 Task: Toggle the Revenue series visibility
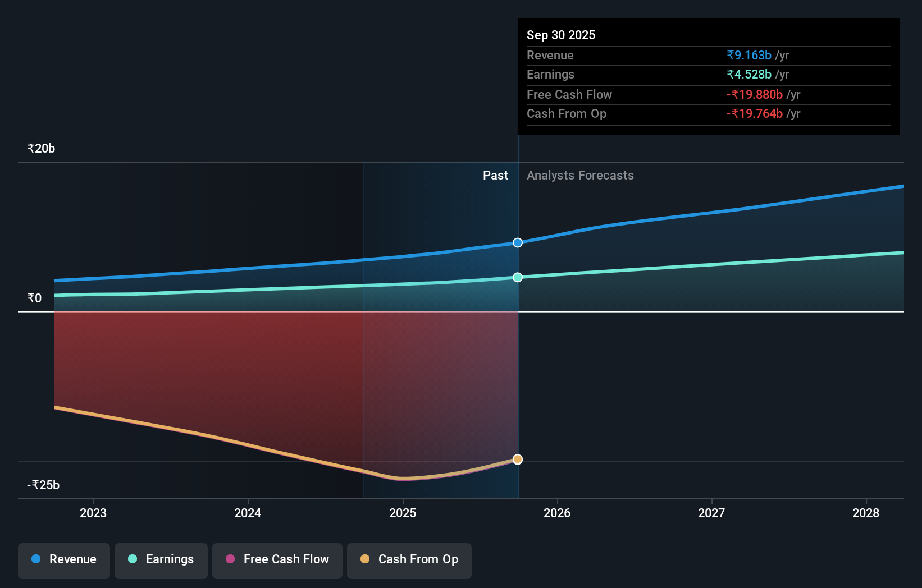pyautogui.click(x=63, y=559)
